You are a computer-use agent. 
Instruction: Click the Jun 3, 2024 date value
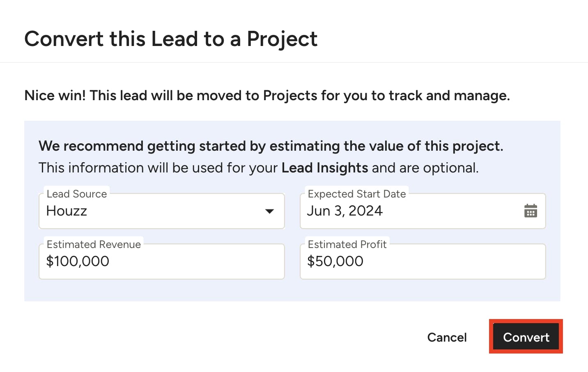(345, 211)
